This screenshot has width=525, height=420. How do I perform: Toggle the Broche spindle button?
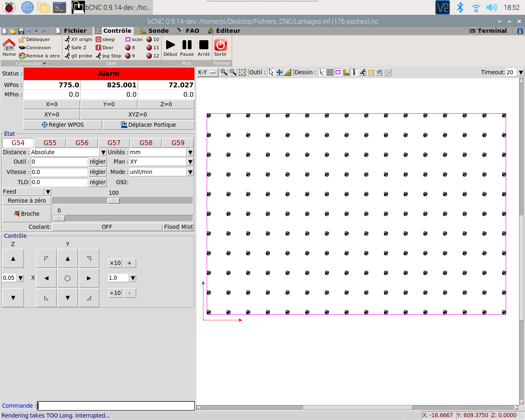point(27,214)
